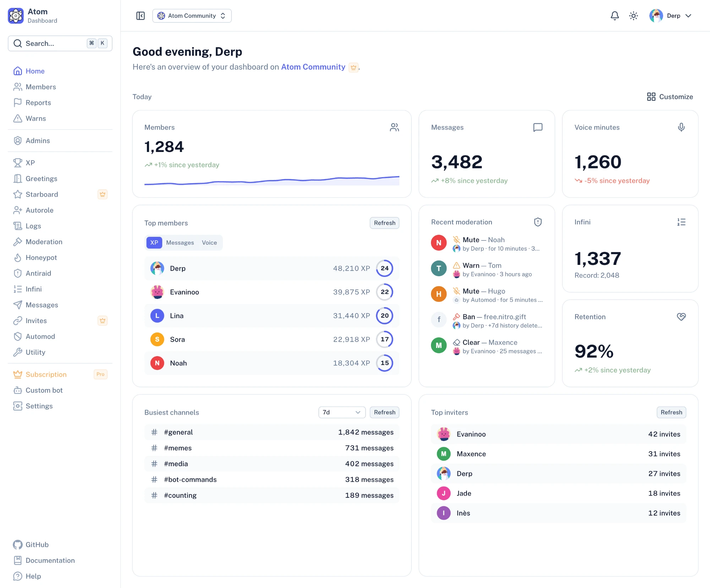Click the Infini card list icon
The width and height of the screenshot is (710, 588).
pos(681,222)
